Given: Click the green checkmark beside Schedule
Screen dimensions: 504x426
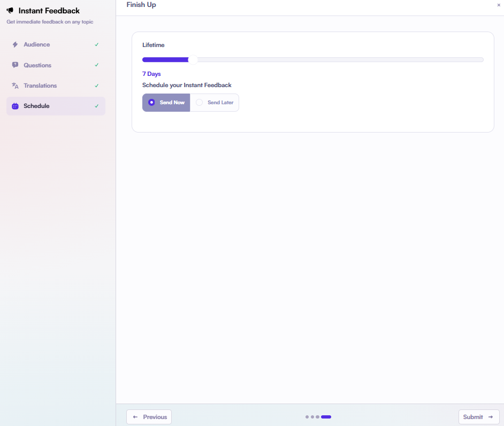Looking at the screenshot, I should (96, 106).
